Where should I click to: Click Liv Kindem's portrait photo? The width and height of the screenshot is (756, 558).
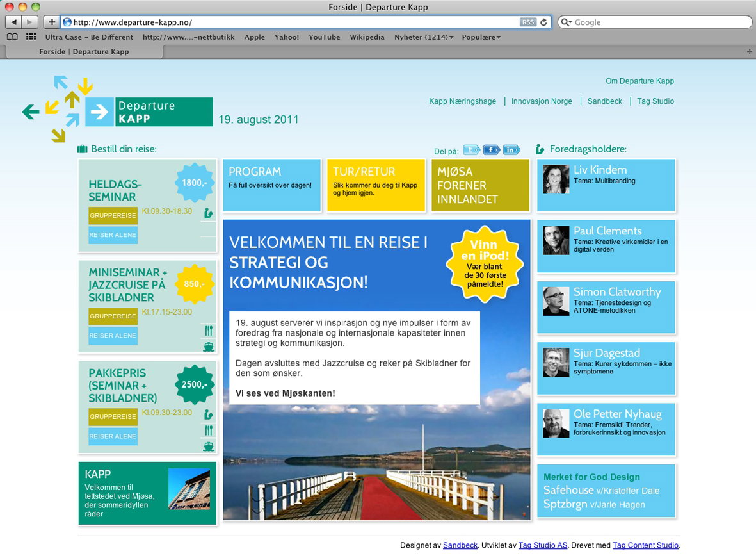pyautogui.click(x=556, y=179)
